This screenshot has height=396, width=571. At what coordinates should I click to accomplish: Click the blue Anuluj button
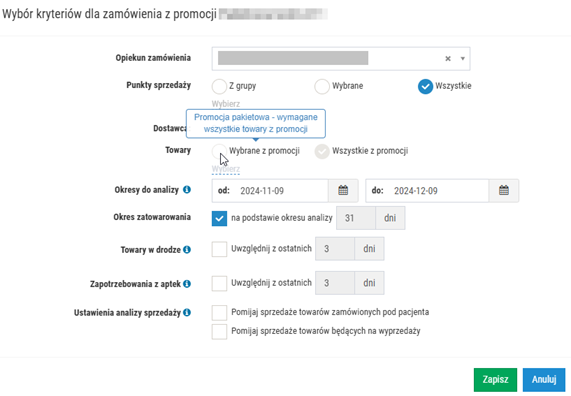544,380
